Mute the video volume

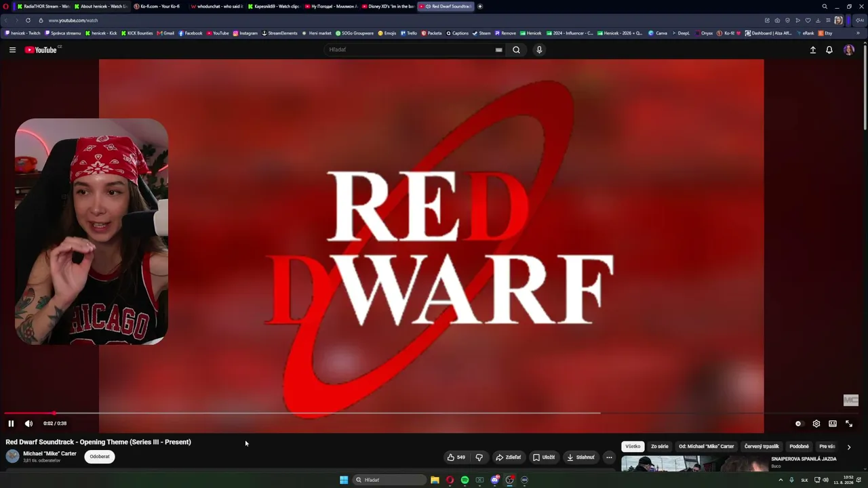point(28,424)
